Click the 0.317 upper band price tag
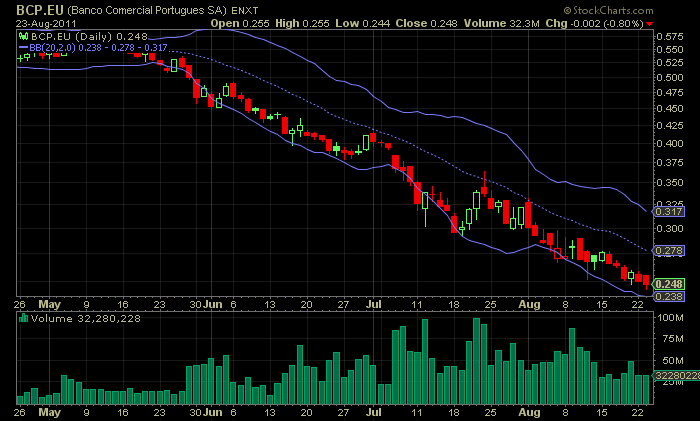 (668, 211)
